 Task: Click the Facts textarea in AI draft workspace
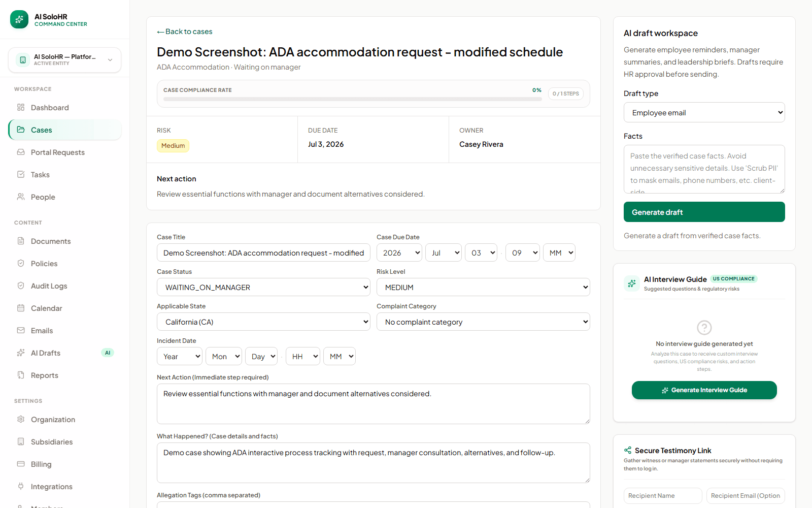pyautogui.click(x=704, y=169)
